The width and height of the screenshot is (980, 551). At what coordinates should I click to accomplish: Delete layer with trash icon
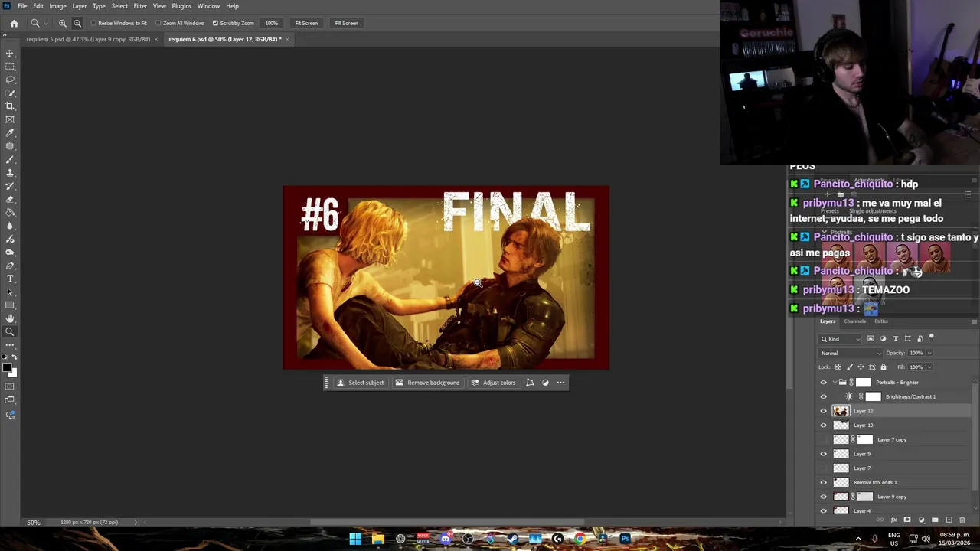coord(962,520)
